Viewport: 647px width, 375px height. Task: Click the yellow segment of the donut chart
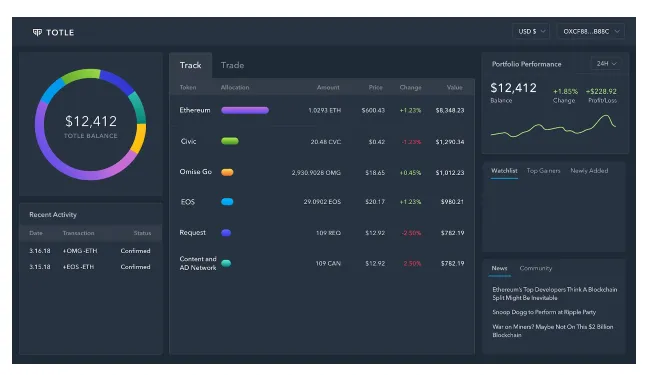pos(139,138)
